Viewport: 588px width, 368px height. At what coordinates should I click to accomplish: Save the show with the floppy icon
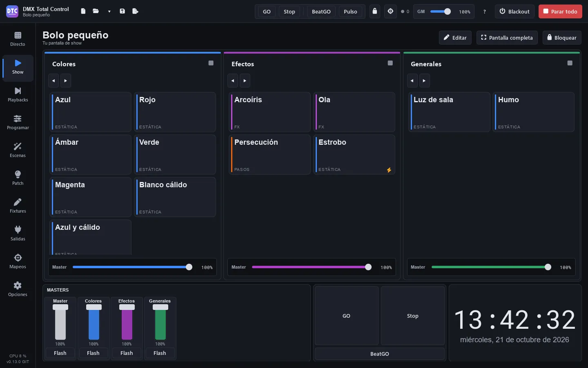pos(122,11)
